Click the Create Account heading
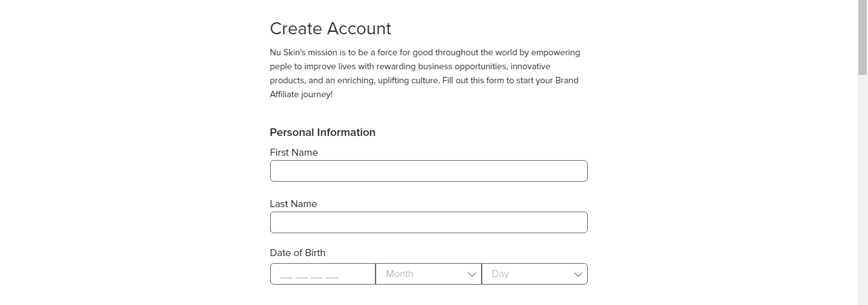The width and height of the screenshot is (868, 305). click(x=330, y=29)
